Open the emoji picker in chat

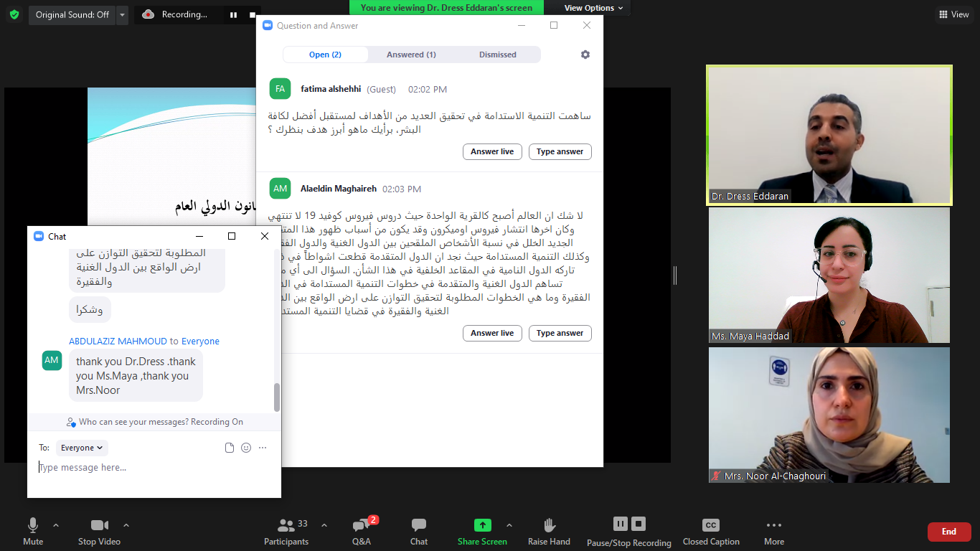[x=246, y=448]
